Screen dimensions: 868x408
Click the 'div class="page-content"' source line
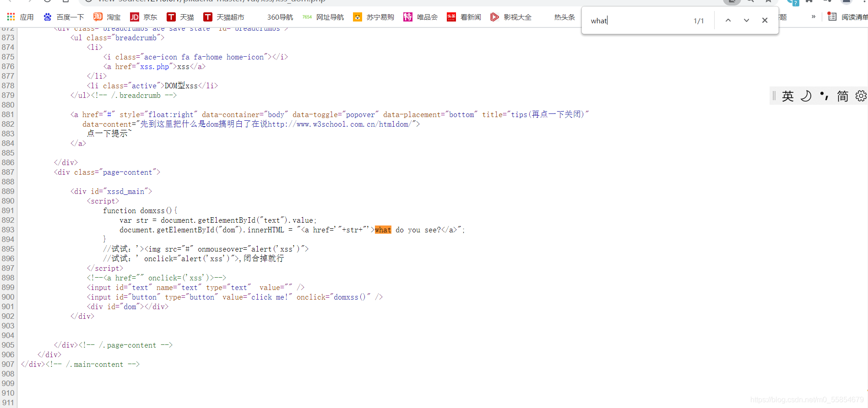pos(107,172)
